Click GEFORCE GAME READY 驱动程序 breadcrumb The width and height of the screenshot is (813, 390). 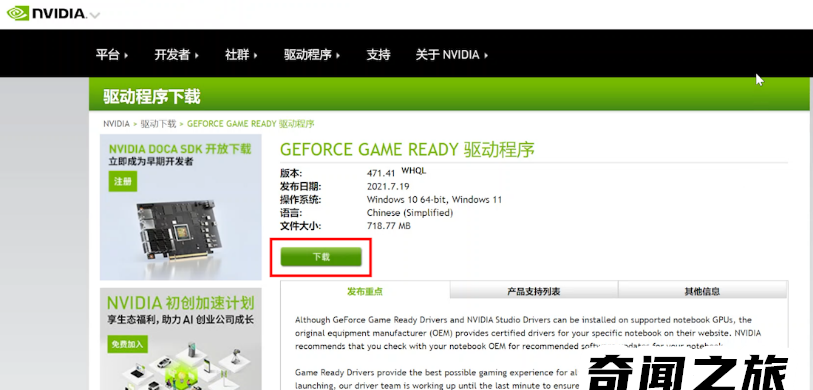pos(250,124)
